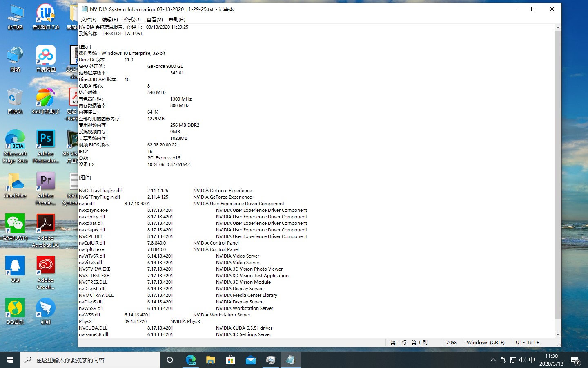This screenshot has width=588, height=368.
Task: Launch Adobe Photoshop desktop shortcut
Action: pyautogui.click(x=45, y=146)
